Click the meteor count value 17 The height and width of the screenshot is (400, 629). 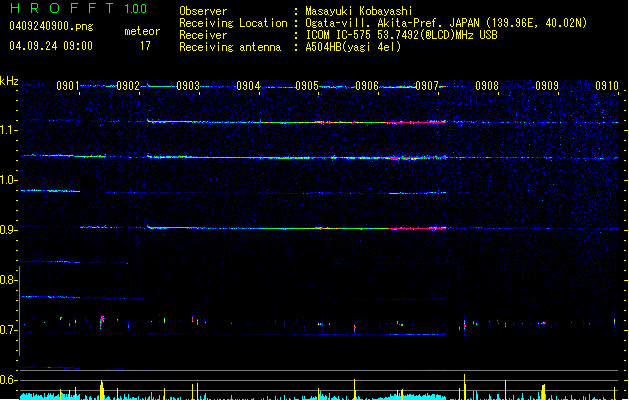click(145, 46)
